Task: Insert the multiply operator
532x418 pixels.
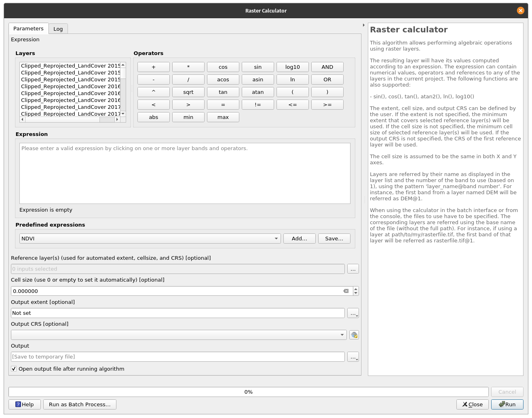Action: tap(188, 67)
